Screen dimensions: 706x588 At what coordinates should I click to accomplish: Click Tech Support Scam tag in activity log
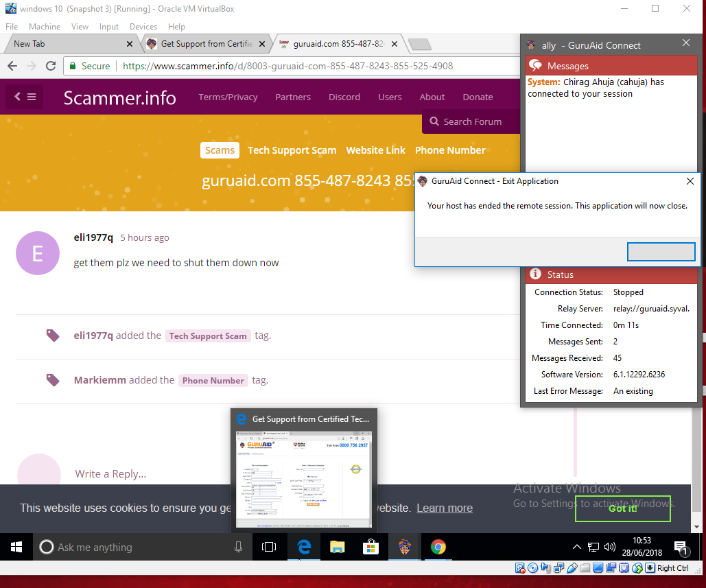[208, 336]
